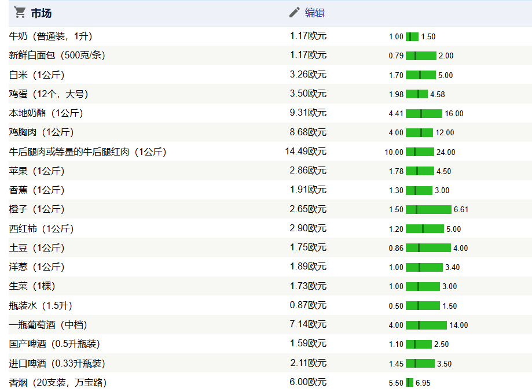
Task: Click the 洋葱（1公斤）item name
Action: (36, 267)
